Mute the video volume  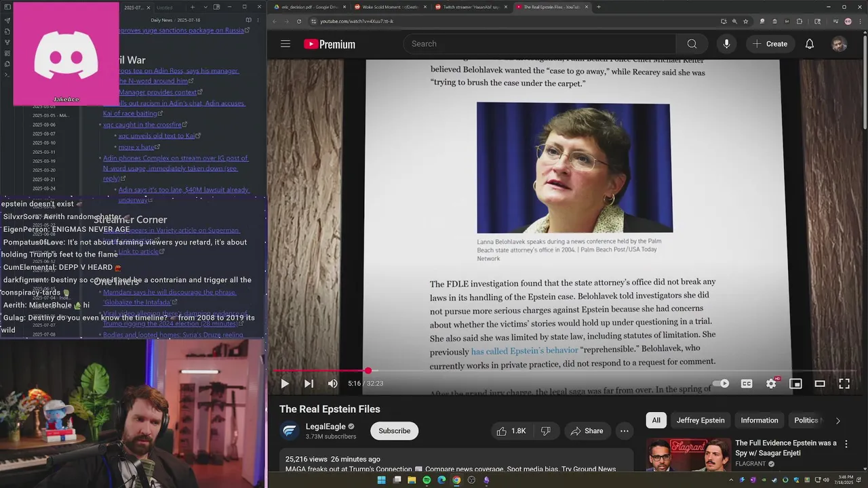coord(332,384)
